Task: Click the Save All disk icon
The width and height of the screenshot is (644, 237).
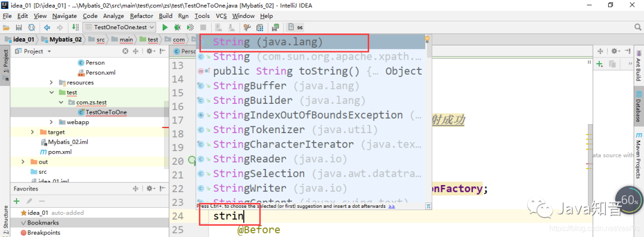Action: tap(18, 27)
